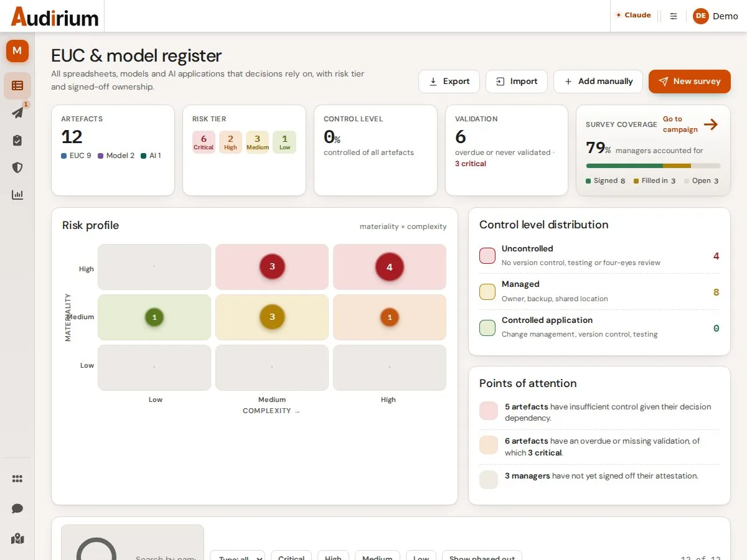This screenshot has height=560, width=747.
Task: Click the Import button
Action: pyautogui.click(x=516, y=82)
